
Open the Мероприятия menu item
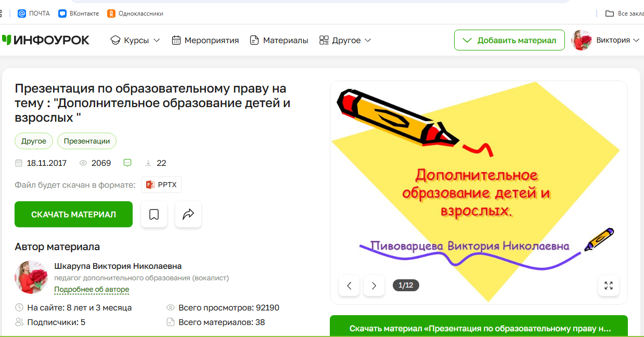coord(205,40)
